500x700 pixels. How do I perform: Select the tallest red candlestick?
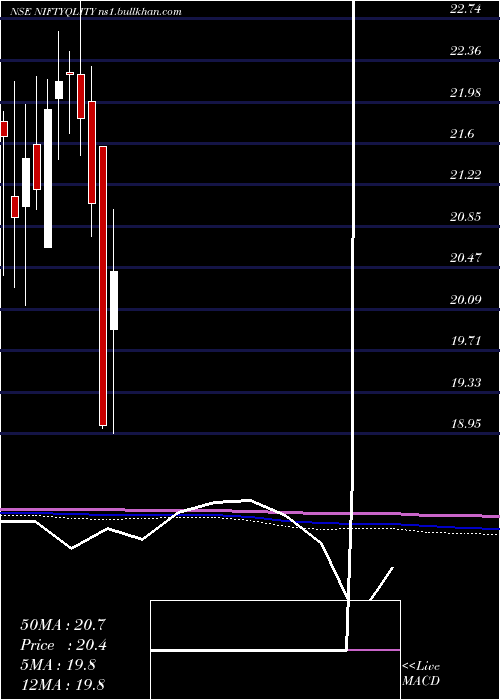pyautogui.click(x=103, y=286)
